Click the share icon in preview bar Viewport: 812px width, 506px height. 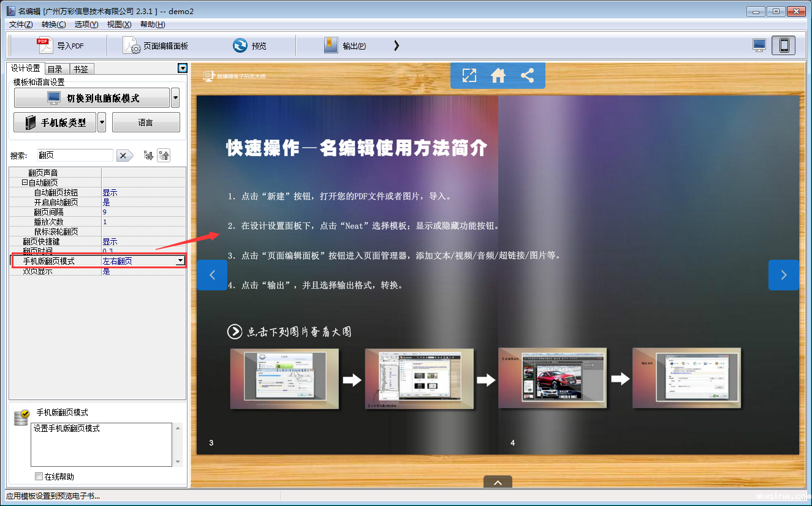[527, 75]
